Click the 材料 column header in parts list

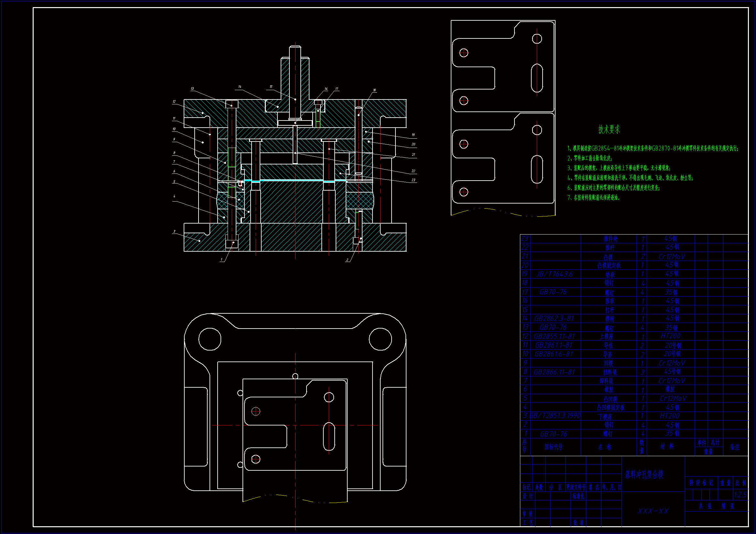[667, 446]
